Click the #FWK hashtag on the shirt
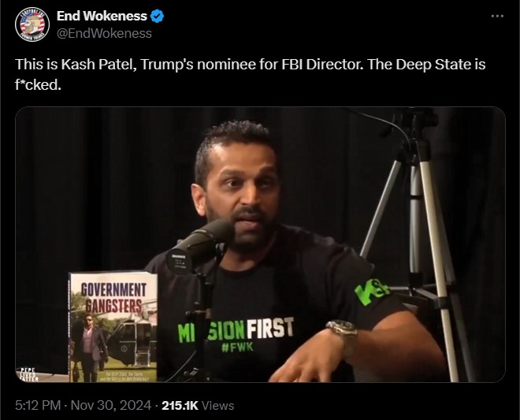The width and height of the screenshot is (520, 420). pyautogui.click(x=237, y=347)
